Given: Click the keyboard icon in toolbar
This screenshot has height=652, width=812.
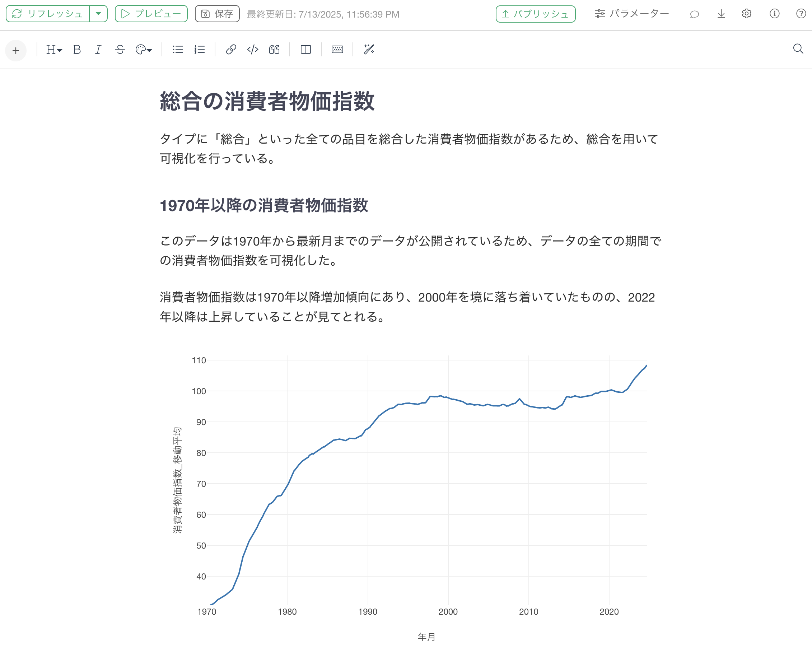Looking at the screenshot, I should point(337,50).
